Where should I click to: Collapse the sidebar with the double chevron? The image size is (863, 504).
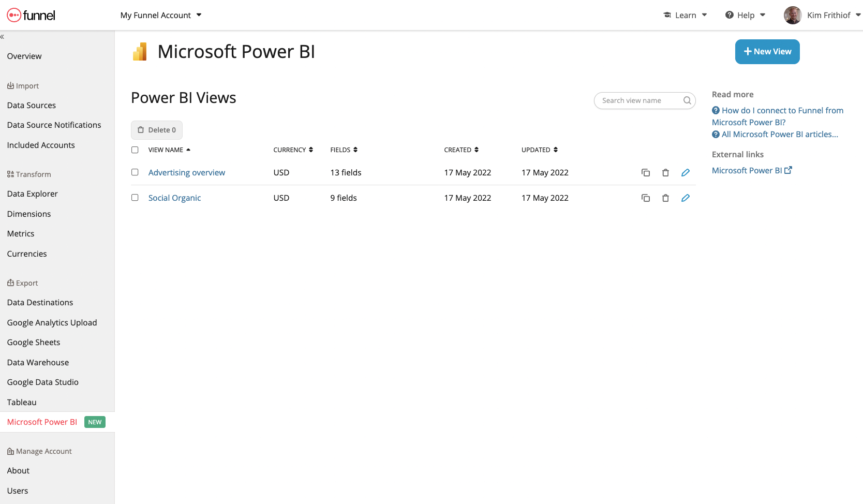point(2,37)
